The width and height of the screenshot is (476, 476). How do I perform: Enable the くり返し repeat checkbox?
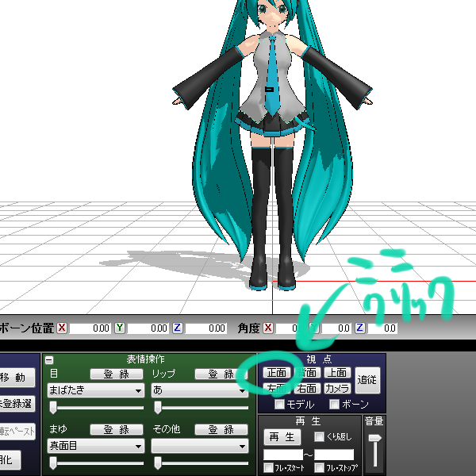point(319,437)
